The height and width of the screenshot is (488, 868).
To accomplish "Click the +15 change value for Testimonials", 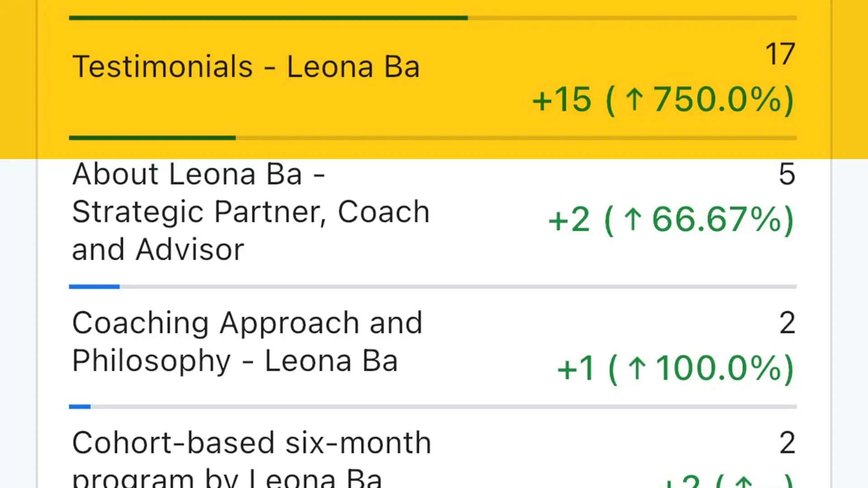I will click(561, 99).
